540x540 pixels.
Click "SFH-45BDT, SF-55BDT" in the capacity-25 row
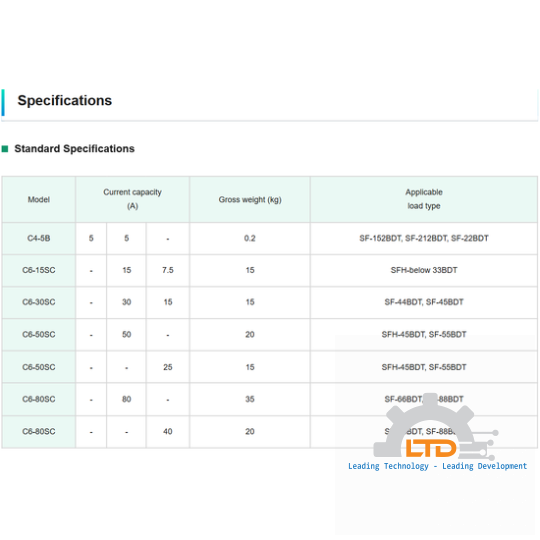(424, 367)
